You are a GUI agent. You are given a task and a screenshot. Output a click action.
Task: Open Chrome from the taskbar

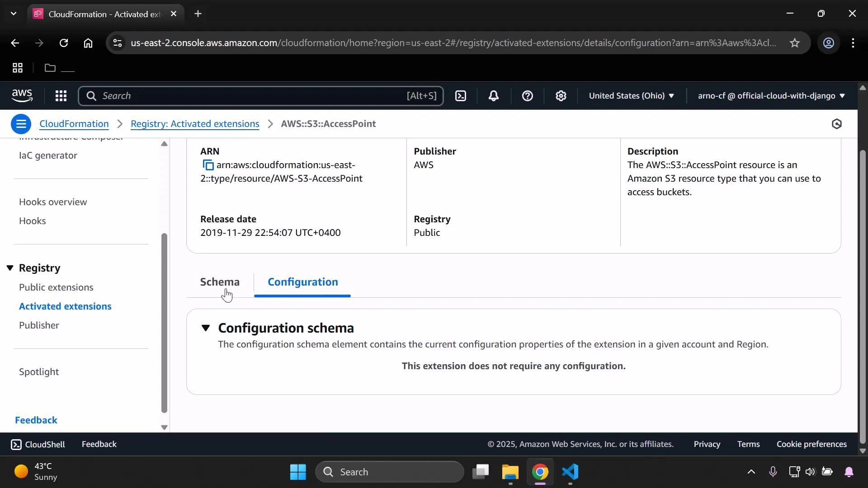(541, 472)
